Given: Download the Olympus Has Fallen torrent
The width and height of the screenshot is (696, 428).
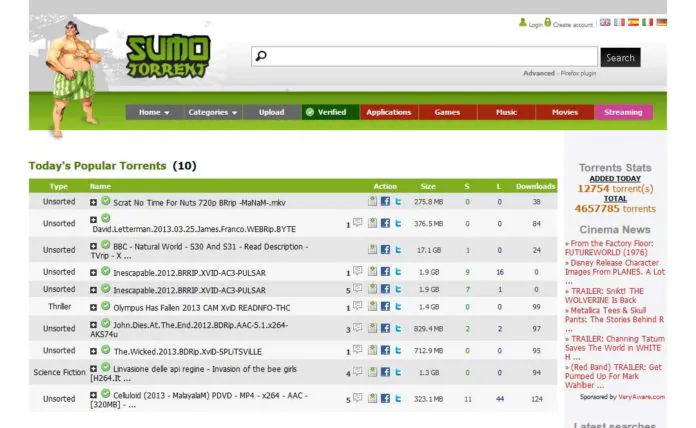Looking at the screenshot, I should click(372, 306).
